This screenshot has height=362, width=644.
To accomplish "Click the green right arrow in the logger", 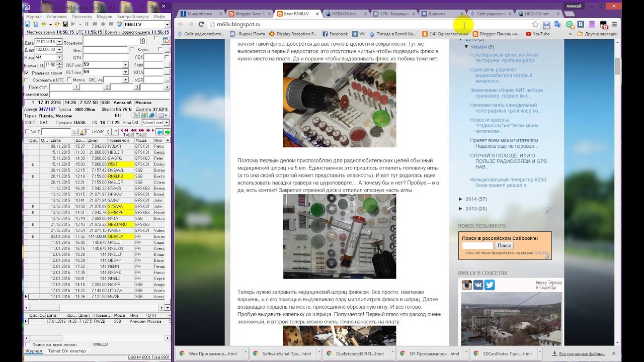I will (x=167, y=132).
